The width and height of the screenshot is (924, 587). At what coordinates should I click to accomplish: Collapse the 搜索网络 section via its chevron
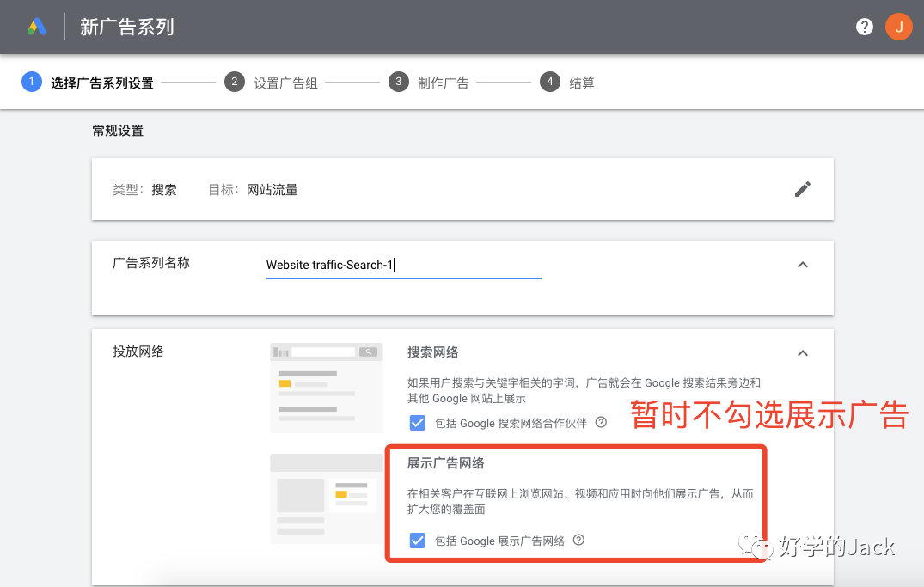pos(803,352)
